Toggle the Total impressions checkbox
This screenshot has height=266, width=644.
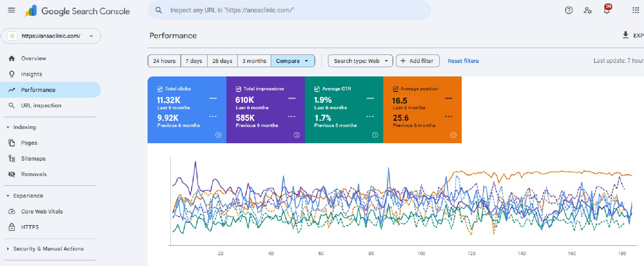pyautogui.click(x=238, y=89)
